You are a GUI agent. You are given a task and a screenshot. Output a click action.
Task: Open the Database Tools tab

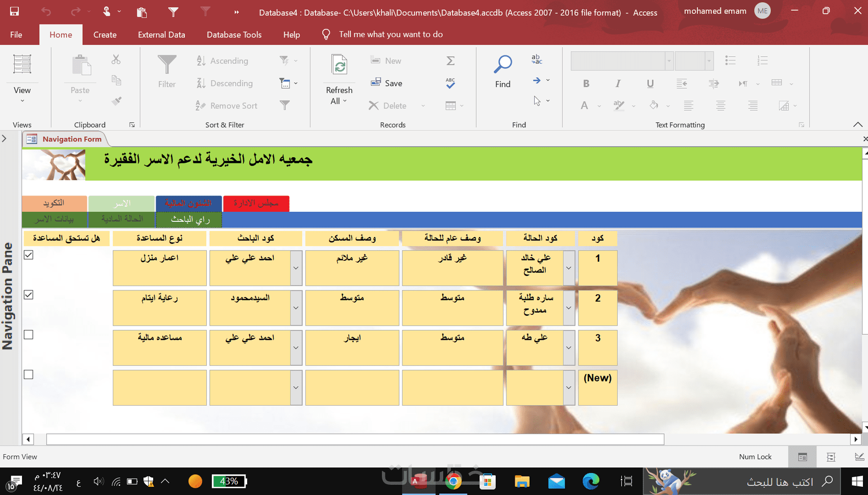[x=234, y=35]
